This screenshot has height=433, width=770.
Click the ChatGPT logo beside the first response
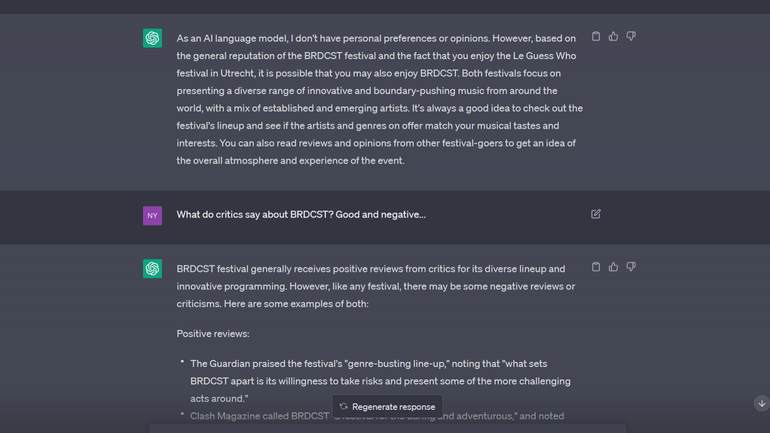point(152,38)
